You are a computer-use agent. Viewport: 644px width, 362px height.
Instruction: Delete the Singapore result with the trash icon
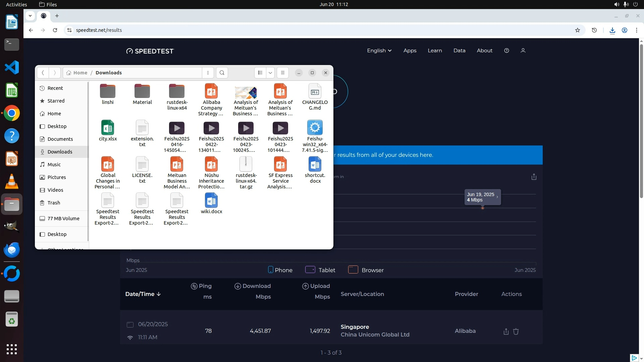[x=516, y=331]
